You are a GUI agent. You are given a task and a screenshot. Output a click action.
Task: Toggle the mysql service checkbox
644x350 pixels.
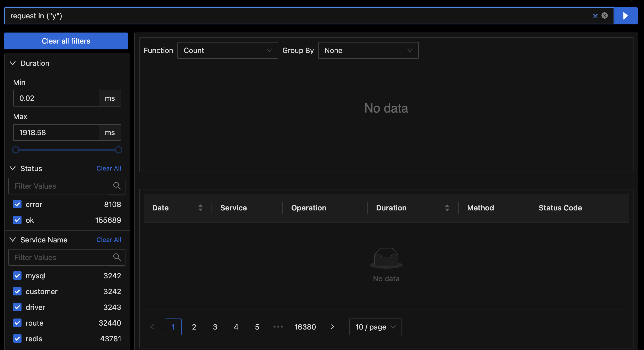pyautogui.click(x=17, y=276)
